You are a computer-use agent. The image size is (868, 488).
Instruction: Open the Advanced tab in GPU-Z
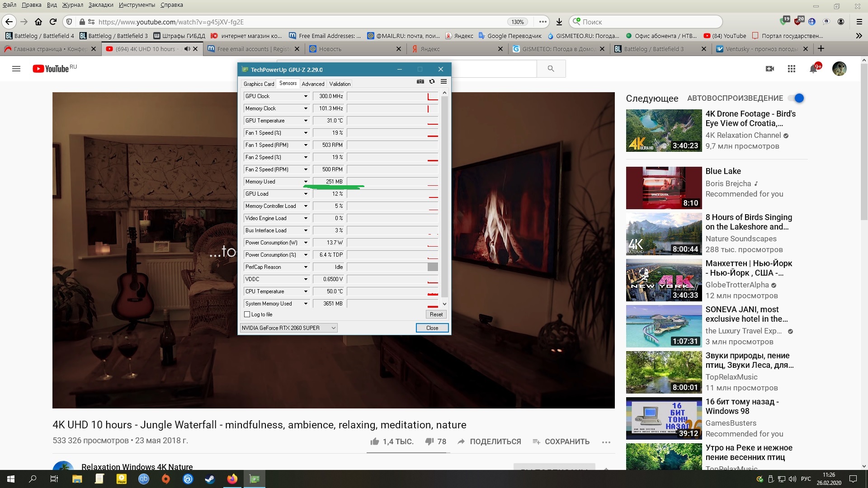pyautogui.click(x=313, y=84)
